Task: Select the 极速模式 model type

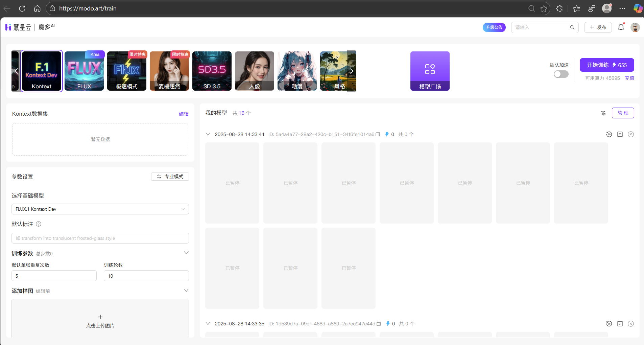Action: (x=127, y=71)
